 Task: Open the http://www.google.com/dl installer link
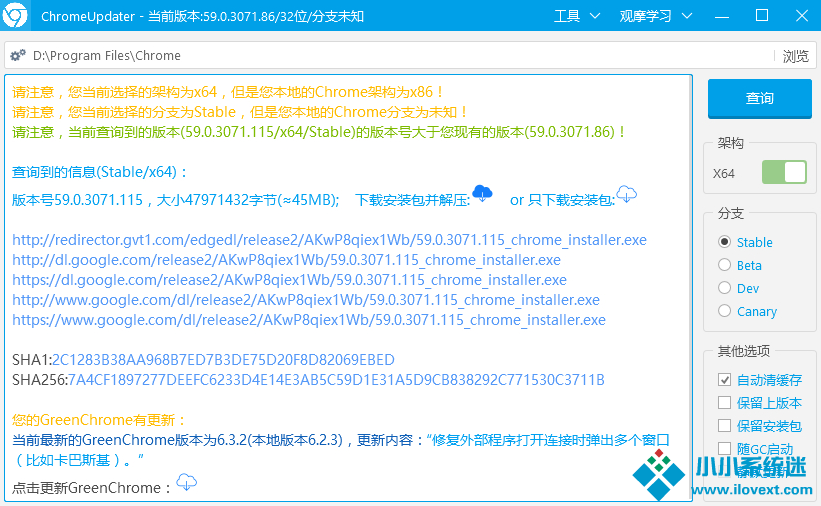tap(306, 300)
